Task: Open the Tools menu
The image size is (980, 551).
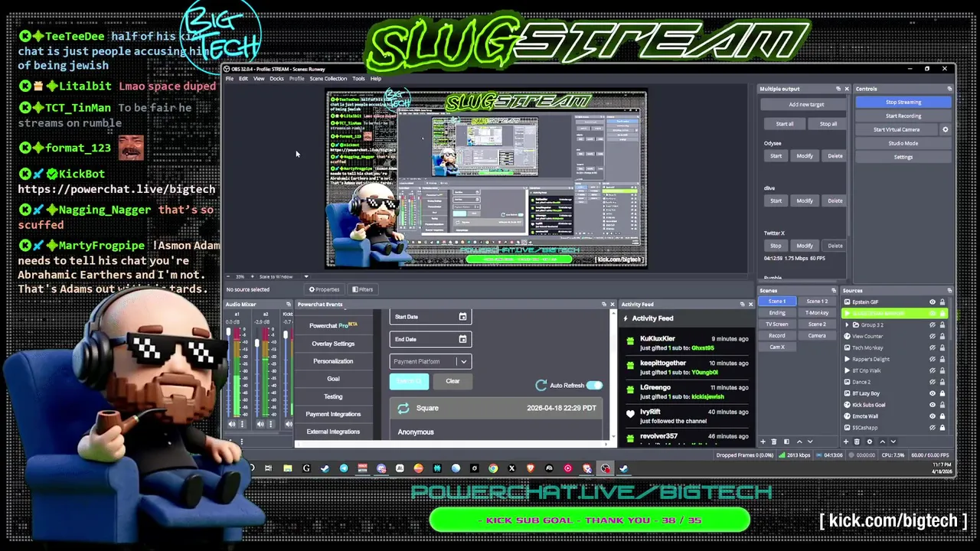Action: [x=358, y=79]
